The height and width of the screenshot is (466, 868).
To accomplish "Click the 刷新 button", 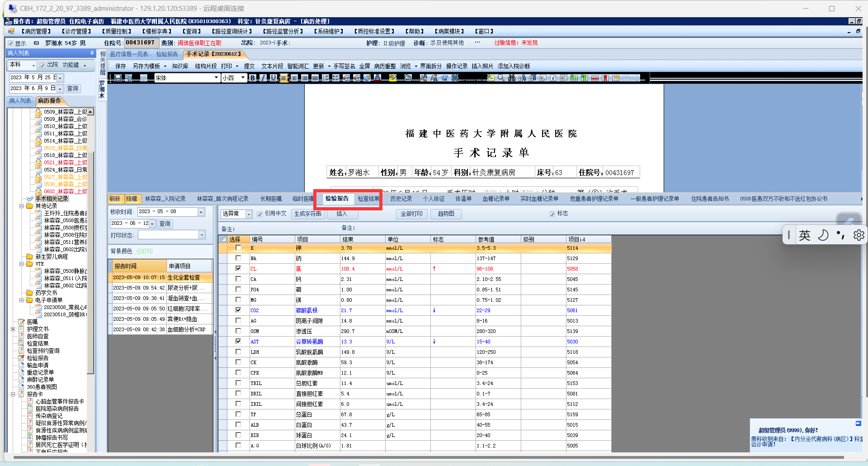I will (x=115, y=199).
